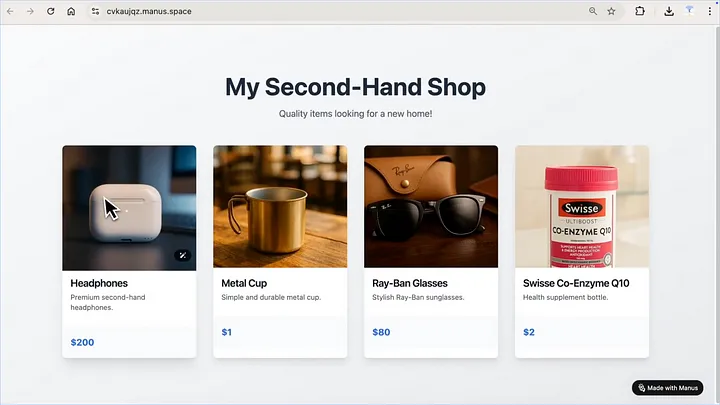Open the Headphones product image

coord(129,208)
